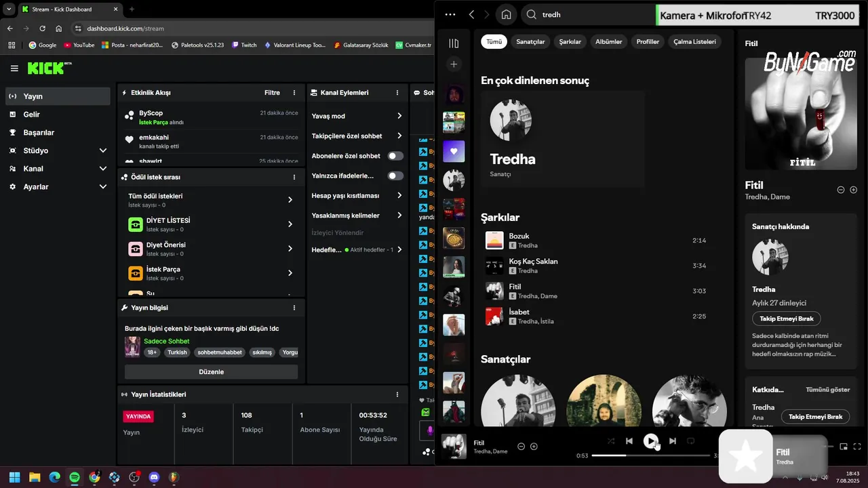Click the play button in Spotify player

coord(651,441)
